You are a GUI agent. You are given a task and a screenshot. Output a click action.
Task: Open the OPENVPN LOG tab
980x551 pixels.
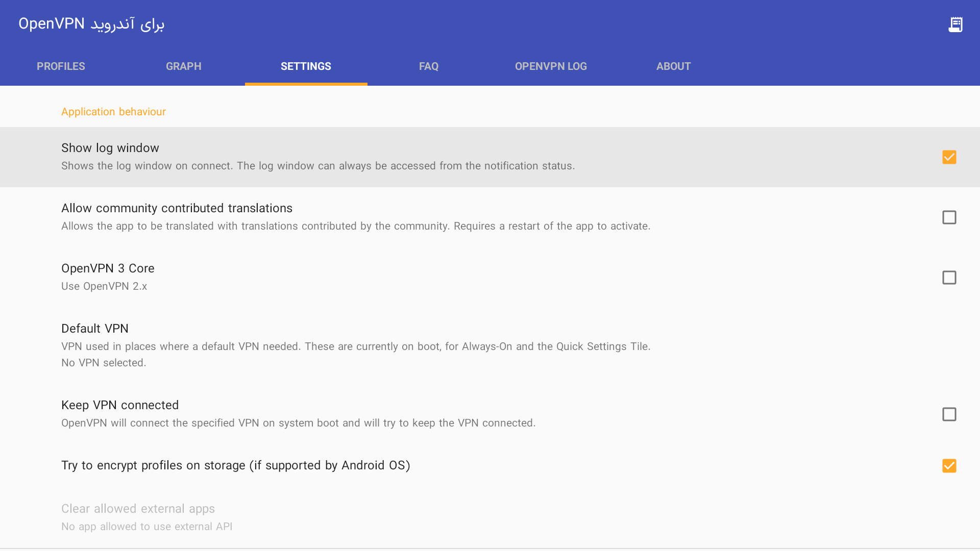pyautogui.click(x=551, y=66)
